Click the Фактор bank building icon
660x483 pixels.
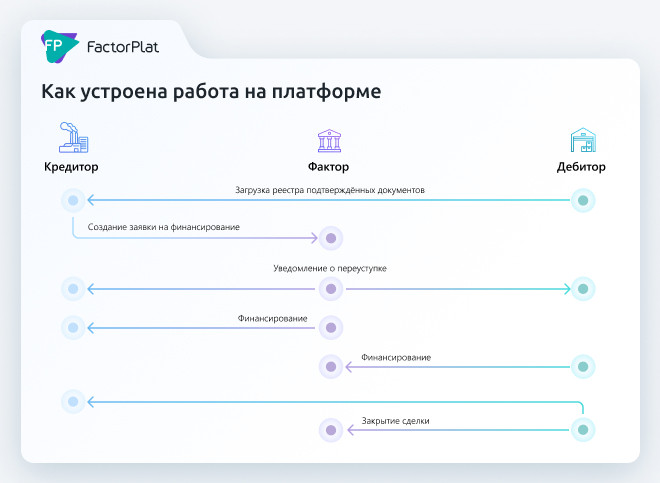(x=329, y=141)
